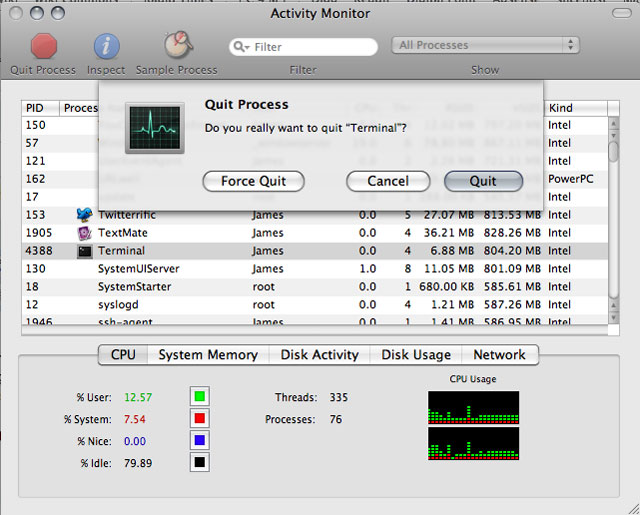
Task: Click the magnifier icon in Filter field
Action: 241,47
